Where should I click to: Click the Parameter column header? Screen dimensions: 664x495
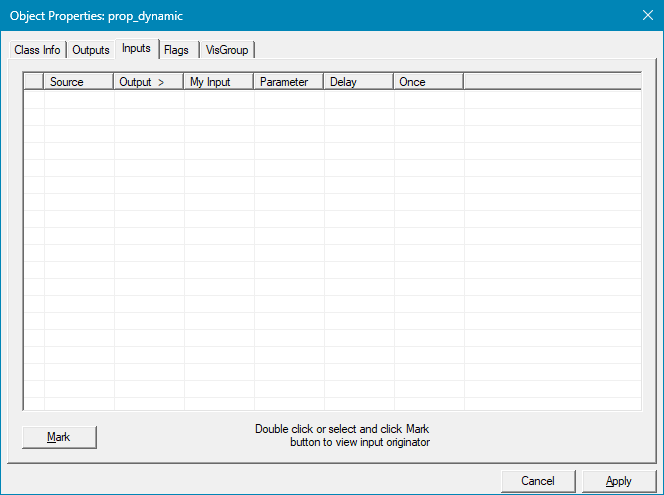[x=288, y=82]
